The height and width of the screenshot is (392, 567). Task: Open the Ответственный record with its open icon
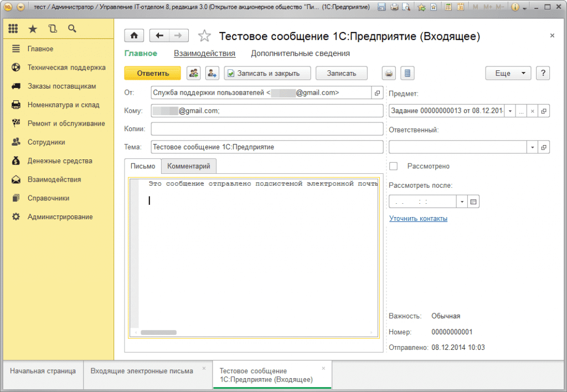pyautogui.click(x=544, y=147)
